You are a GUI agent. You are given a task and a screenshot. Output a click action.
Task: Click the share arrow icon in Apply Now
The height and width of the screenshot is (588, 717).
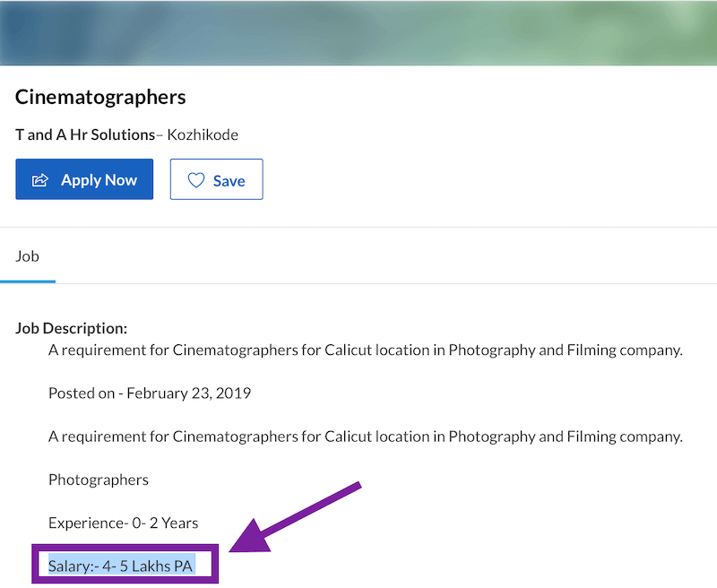point(39,180)
